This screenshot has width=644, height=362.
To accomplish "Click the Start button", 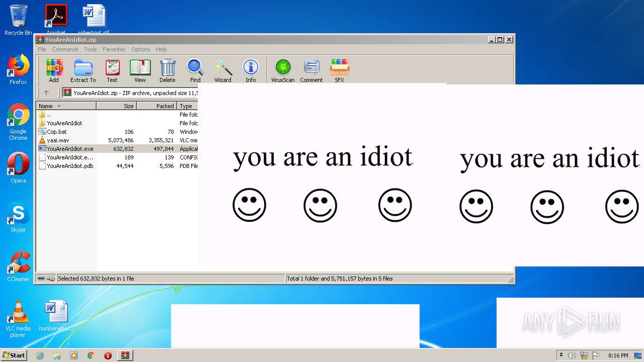I will click(14, 355).
